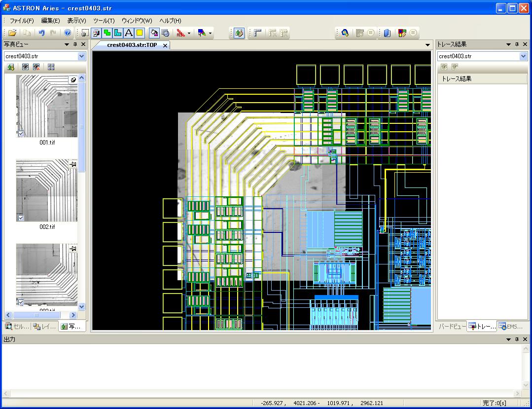Toggle the green polygon drawing tool

coord(107,33)
